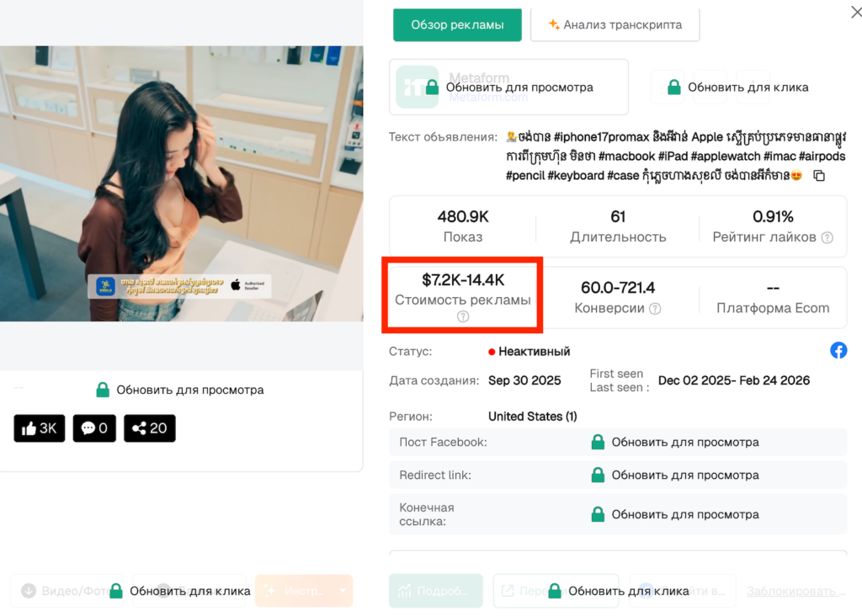Image resolution: width=862 pixels, height=616 pixels.
Task: Click help icon beside Конверсии
Action: 655,309
